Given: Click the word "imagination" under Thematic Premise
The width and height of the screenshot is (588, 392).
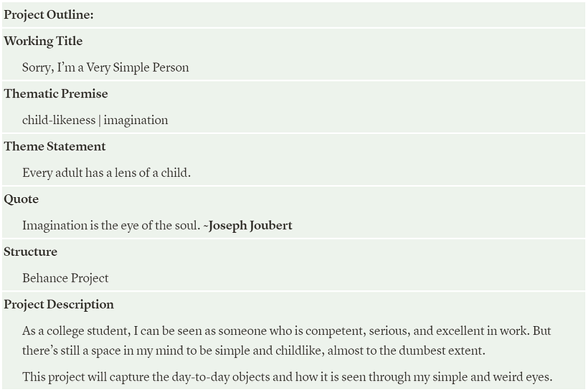Looking at the screenshot, I should point(136,120).
